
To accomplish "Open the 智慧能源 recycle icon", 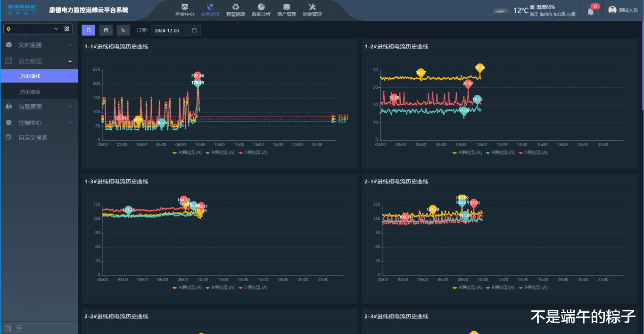I will pyautogui.click(x=235, y=7).
